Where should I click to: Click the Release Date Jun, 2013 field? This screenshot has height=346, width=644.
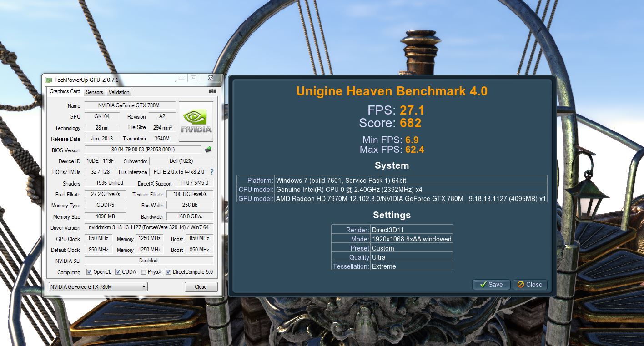point(102,139)
